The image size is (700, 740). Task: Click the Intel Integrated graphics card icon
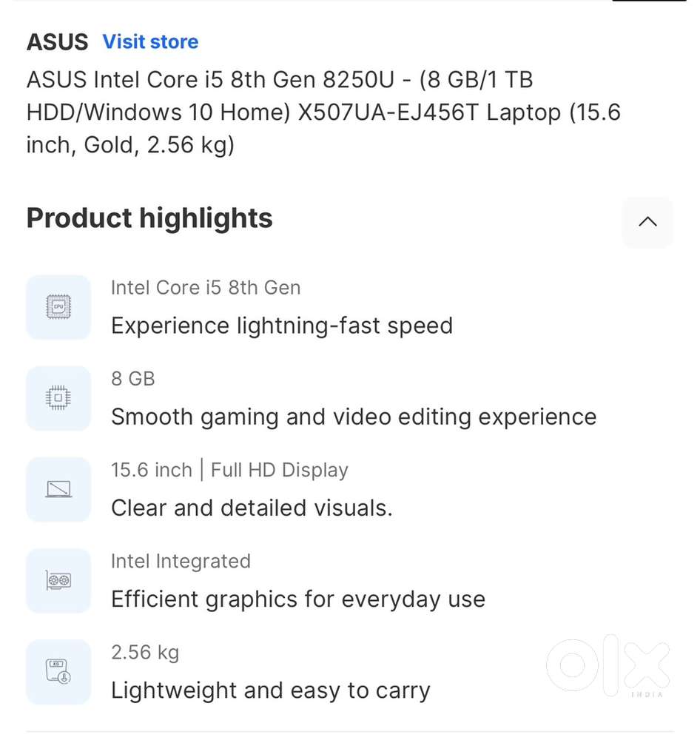click(x=58, y=580)
